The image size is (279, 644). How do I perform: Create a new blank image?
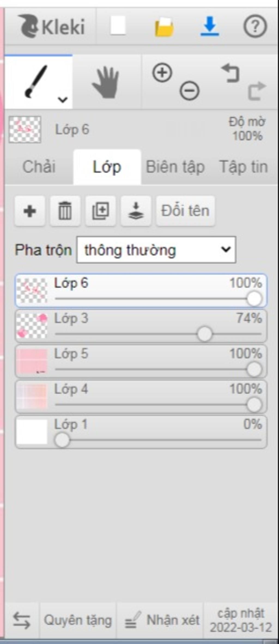(x=118, y=26)
